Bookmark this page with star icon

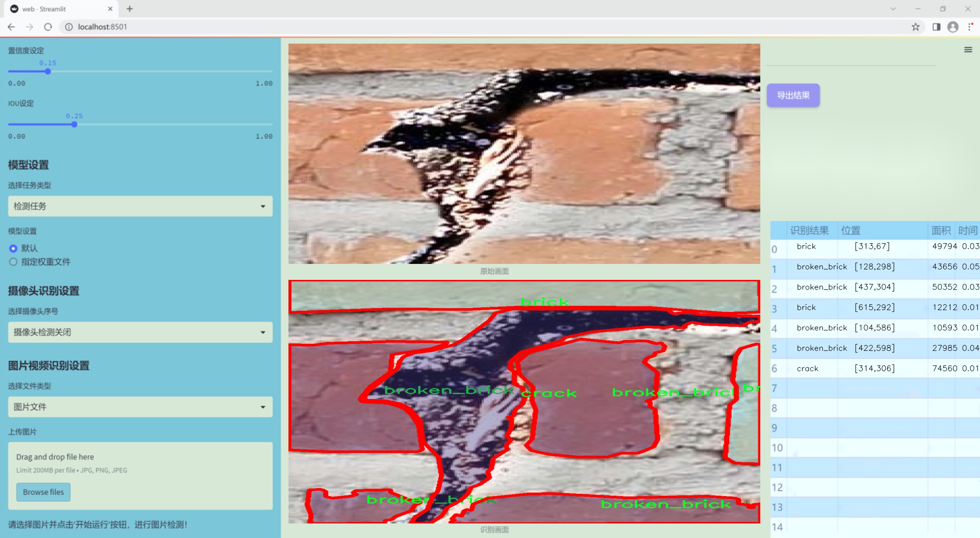coord(915,27)
